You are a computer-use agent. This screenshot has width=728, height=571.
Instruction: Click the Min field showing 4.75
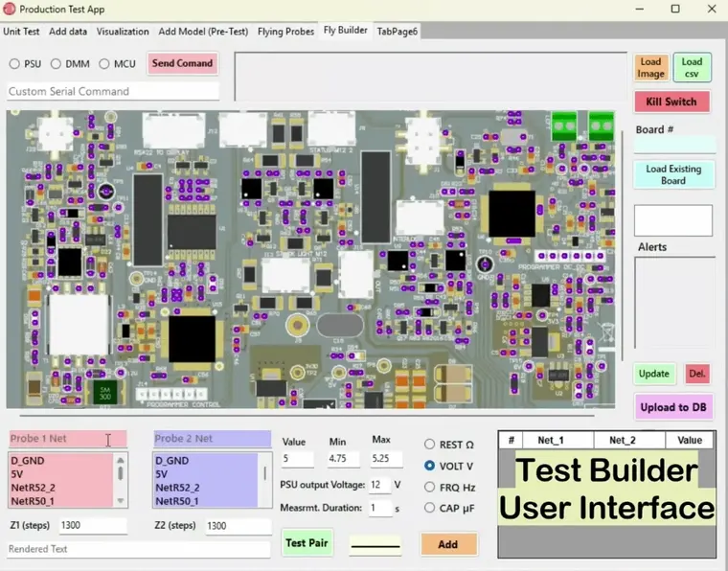343,459
